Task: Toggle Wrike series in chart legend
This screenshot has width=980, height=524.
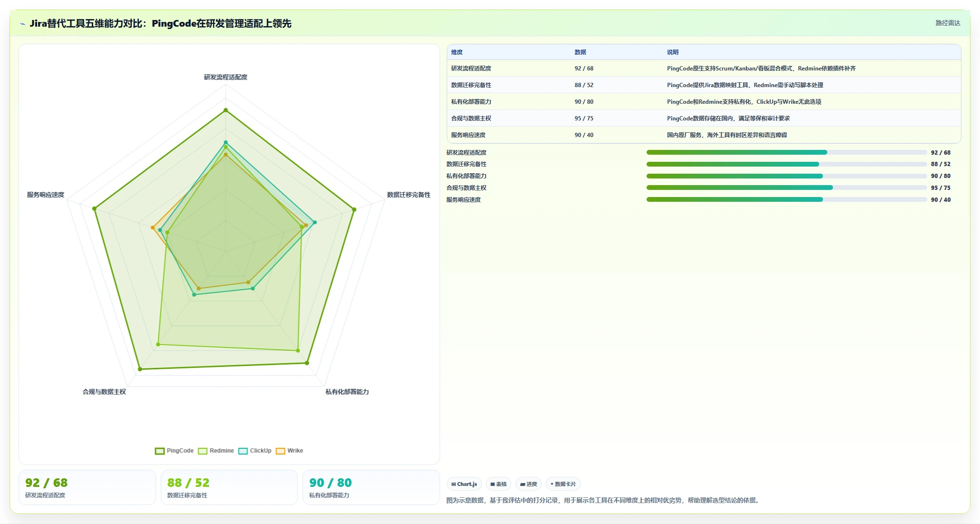Action: pos(289,451)
